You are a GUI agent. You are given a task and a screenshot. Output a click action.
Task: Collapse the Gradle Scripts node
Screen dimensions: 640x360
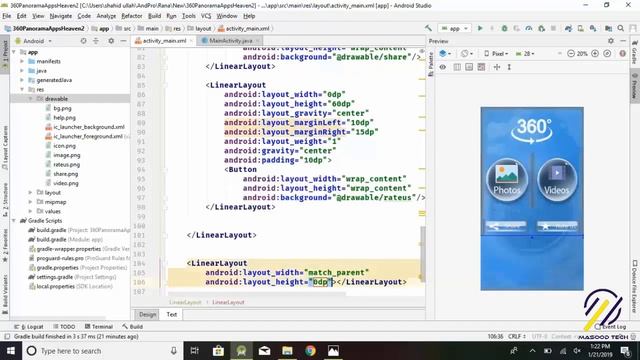tap(14, 220)
